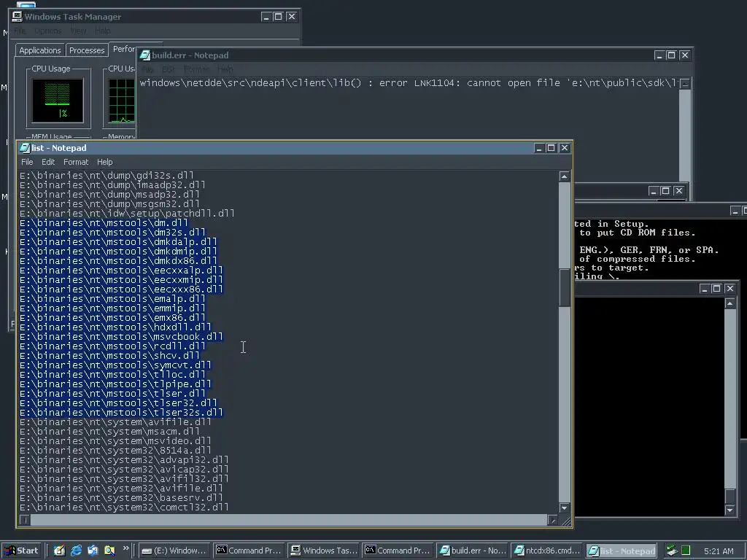This screenshot has width=747, height=560.
Task: Click line E:\binaries\nt\mstools\symcvt.dll
Action: (x=115, y=365)
